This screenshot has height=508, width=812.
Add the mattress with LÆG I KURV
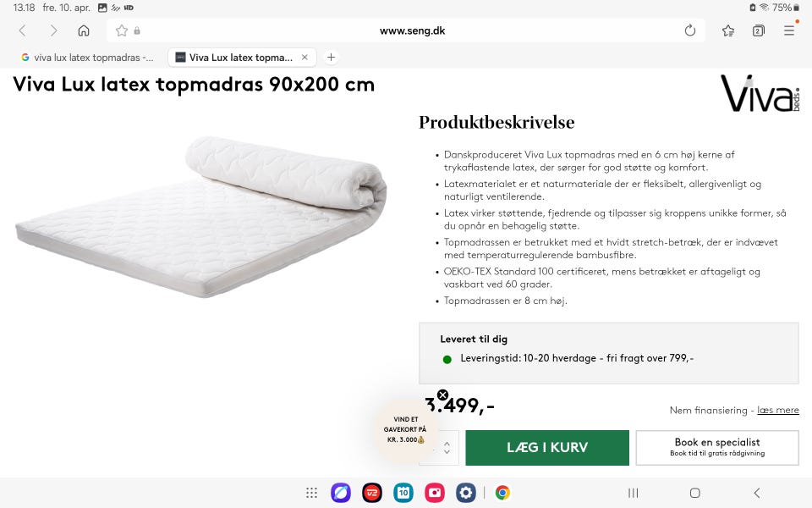pyautogui.click(x=547, y=447)
